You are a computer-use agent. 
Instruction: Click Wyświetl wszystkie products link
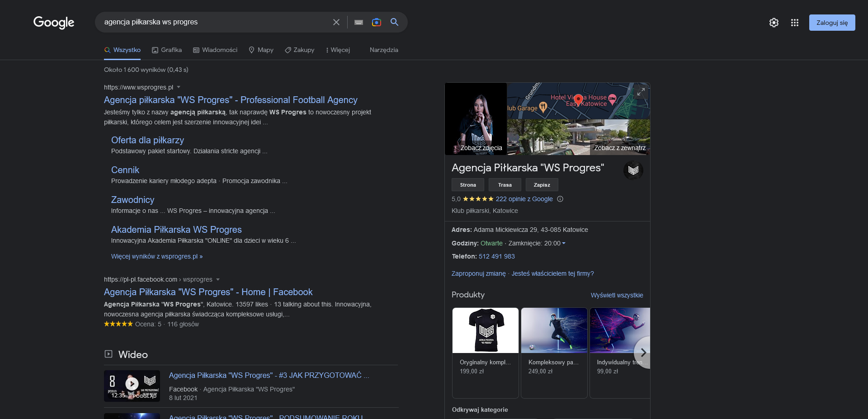(x=617, y=295)
